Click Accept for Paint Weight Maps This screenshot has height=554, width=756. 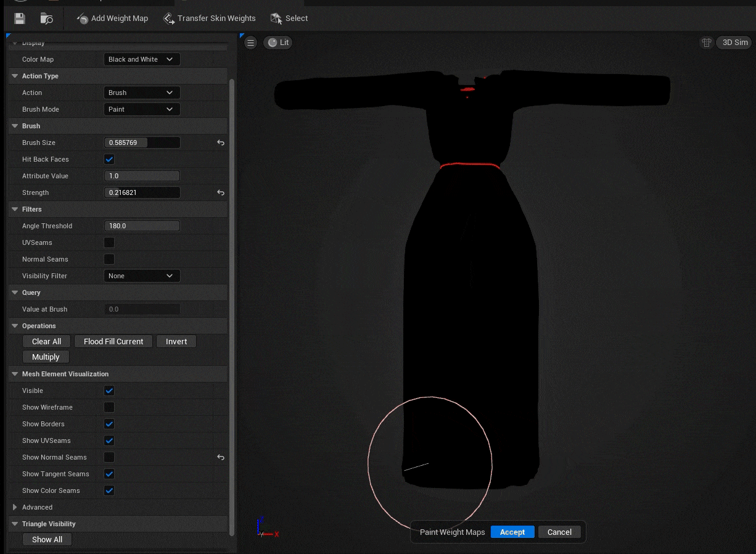pos(512,532)
